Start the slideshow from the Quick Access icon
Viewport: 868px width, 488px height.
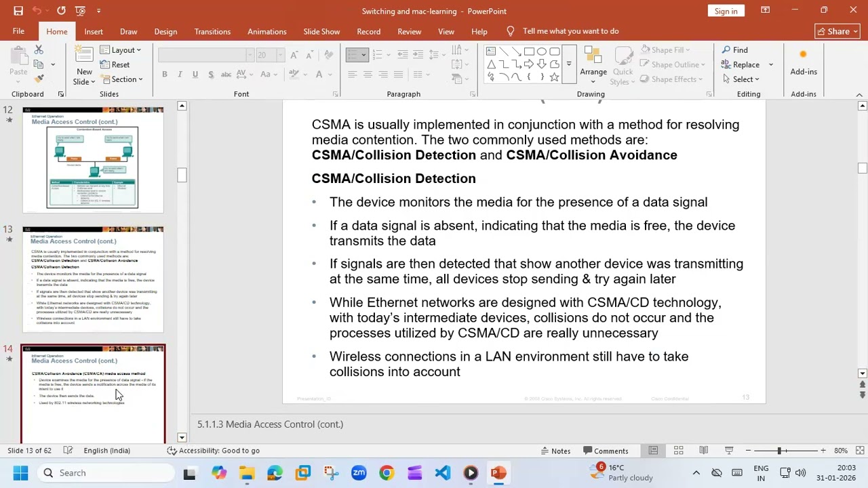(81, 11)
